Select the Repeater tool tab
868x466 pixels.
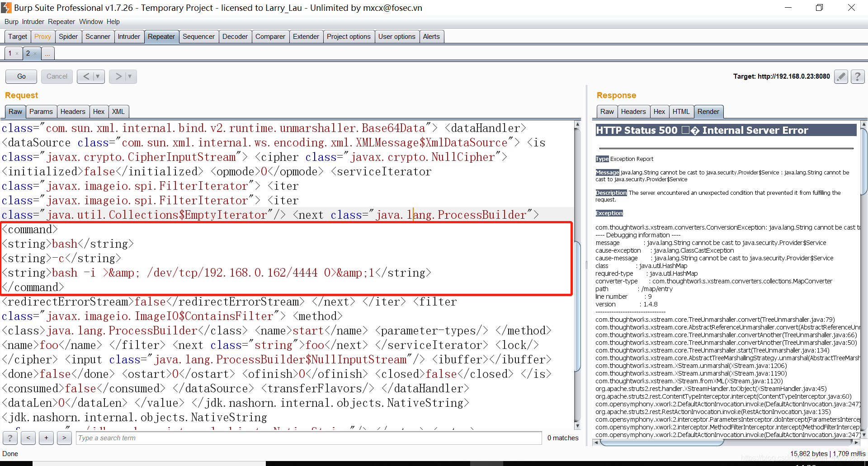click(x=161, y=37)
